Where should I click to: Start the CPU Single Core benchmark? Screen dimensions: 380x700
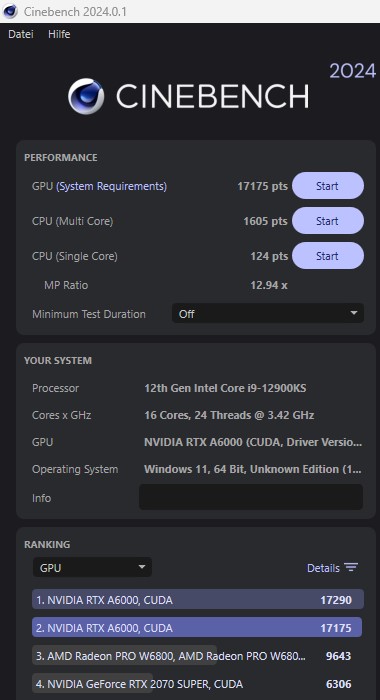pos(328,256)
